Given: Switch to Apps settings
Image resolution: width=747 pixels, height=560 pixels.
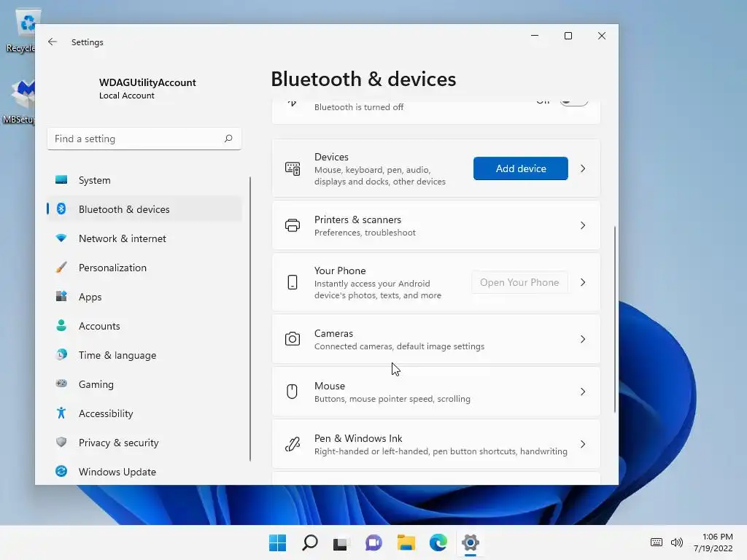Looking at the screenshot, I should click(x=144, y=297).
